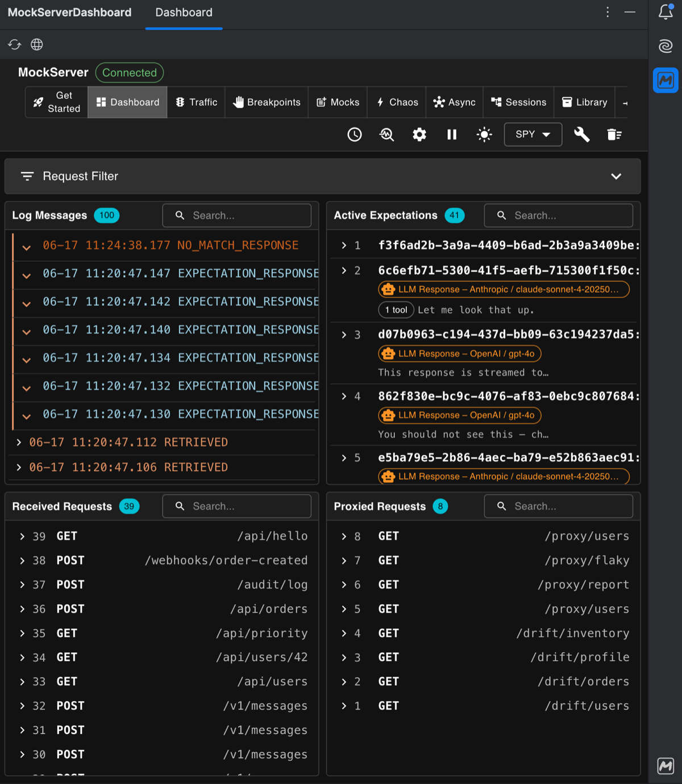Click the Log Messages search field
Viewport: 682px width, 784px height.
(x=237, y=215)
